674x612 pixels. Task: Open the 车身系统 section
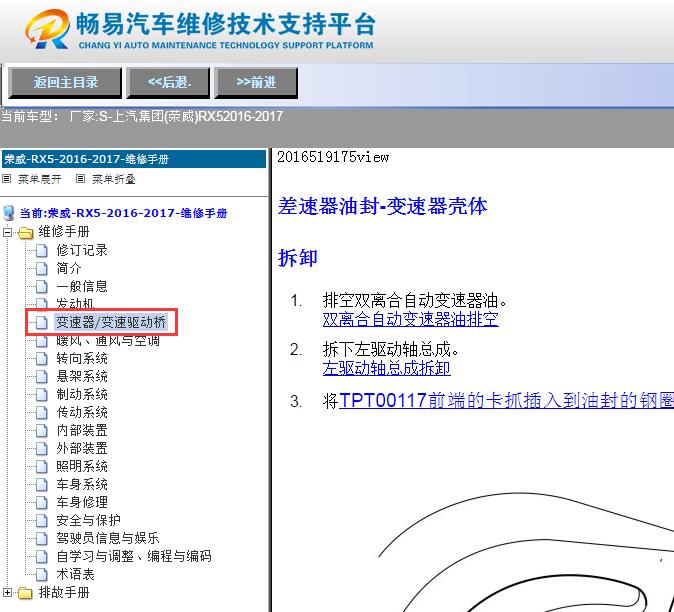[x=82, y=484]
